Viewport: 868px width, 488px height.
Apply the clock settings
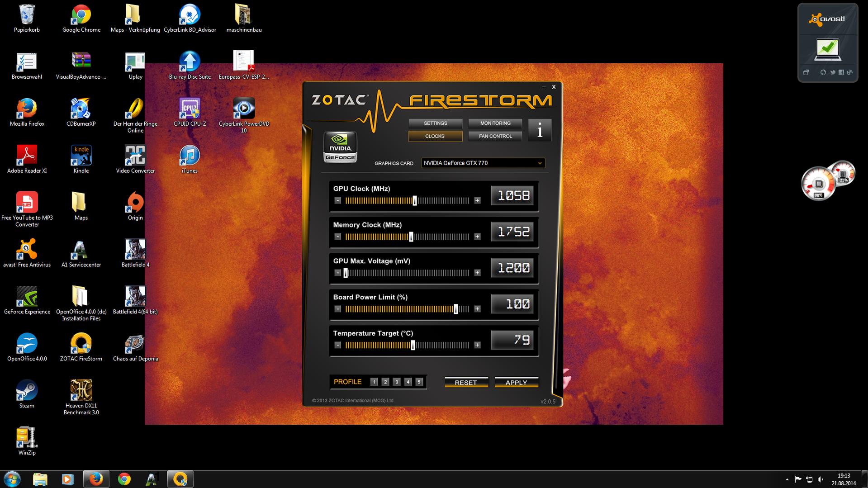pos(516,383)
